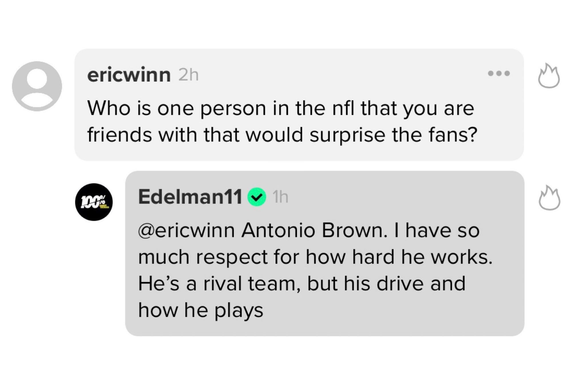Click the 2h timestamp on ericwinn's comment
Viewport: 586px width, 392px height.
tap(188, 75)
